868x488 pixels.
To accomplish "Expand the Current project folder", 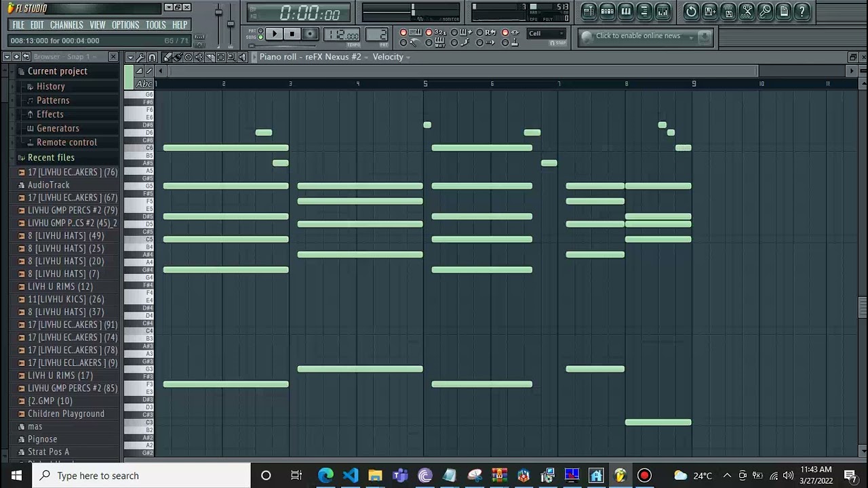I will (58, 71).
